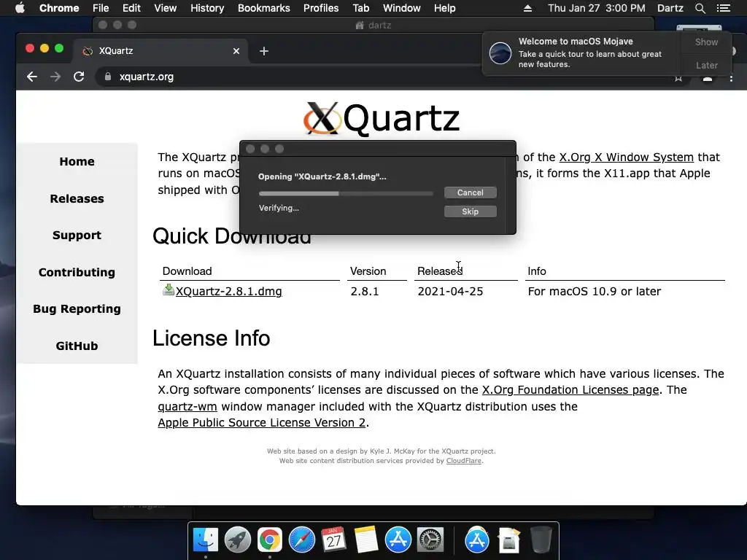Click Later on Mojave notification

[706, 65]
